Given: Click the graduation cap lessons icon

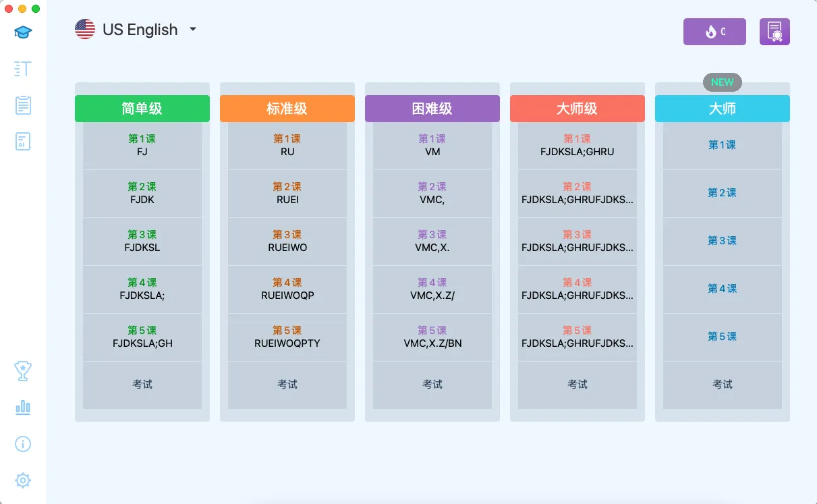Looking at the screenshot, I should (23, 32).
